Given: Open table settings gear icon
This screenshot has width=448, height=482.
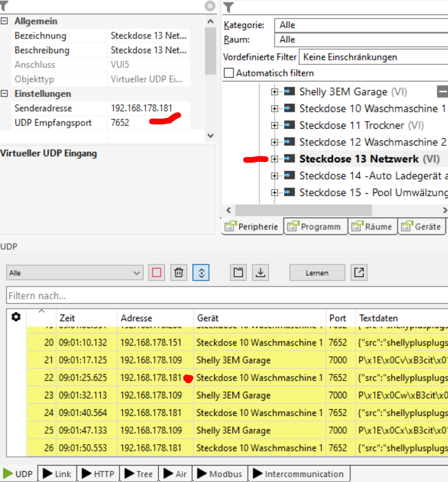Looking at the screenshot, I should (16, 317).
